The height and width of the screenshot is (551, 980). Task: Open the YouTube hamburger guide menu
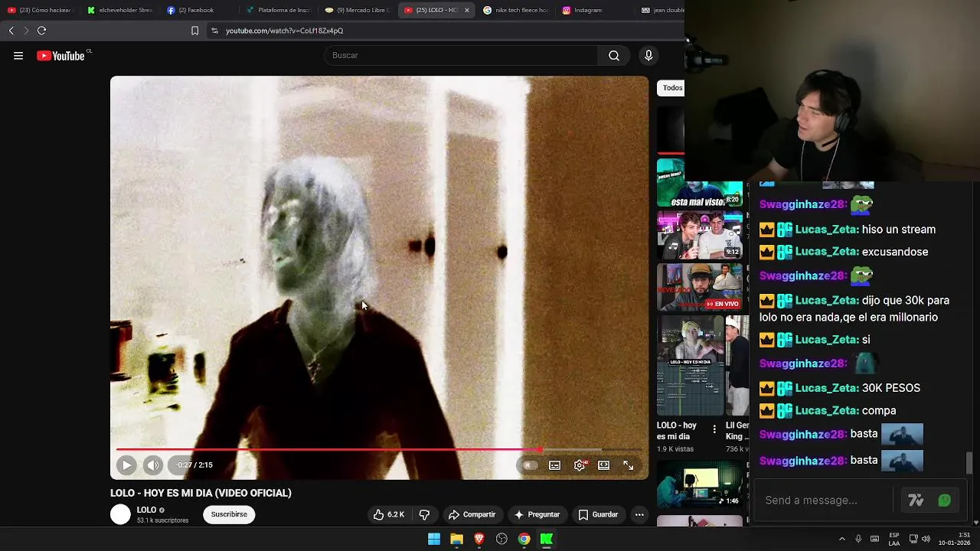click(x=18, y=56)
